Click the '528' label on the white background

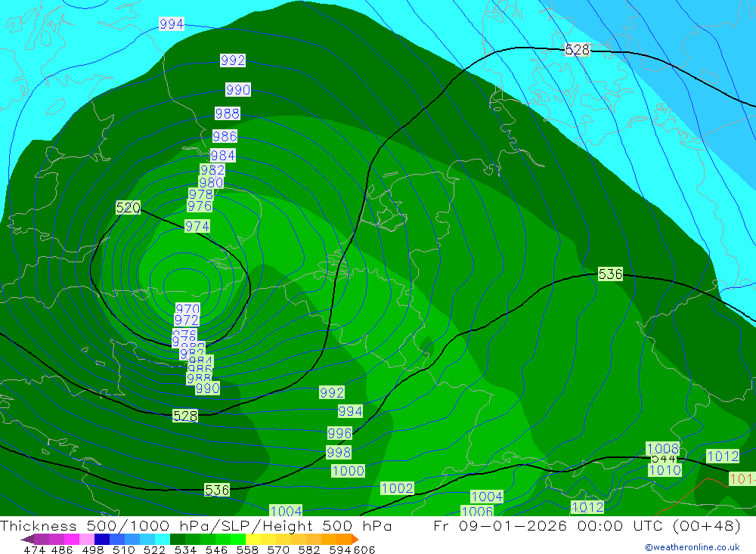[x=577, y=50]
